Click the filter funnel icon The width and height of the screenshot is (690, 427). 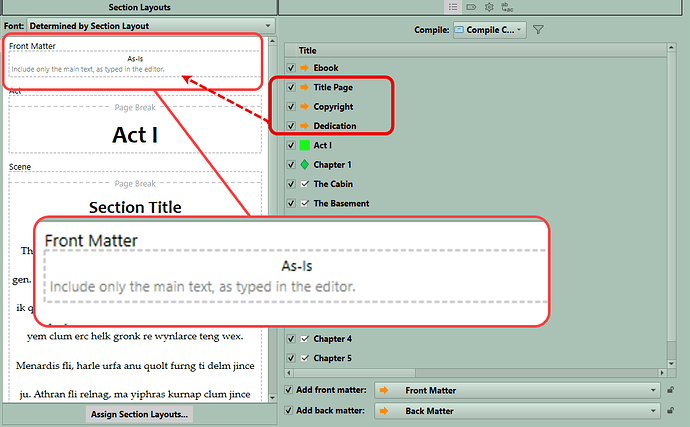pos(538,30)
